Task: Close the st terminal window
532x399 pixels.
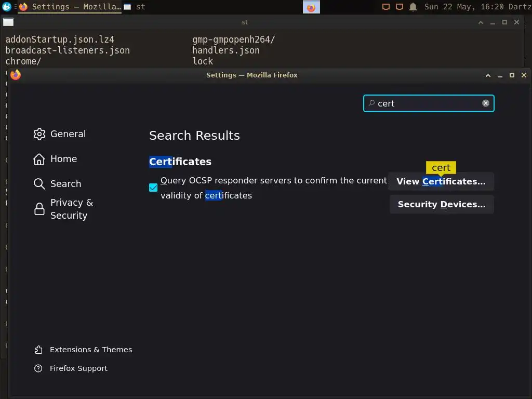Action: [516, 22]
